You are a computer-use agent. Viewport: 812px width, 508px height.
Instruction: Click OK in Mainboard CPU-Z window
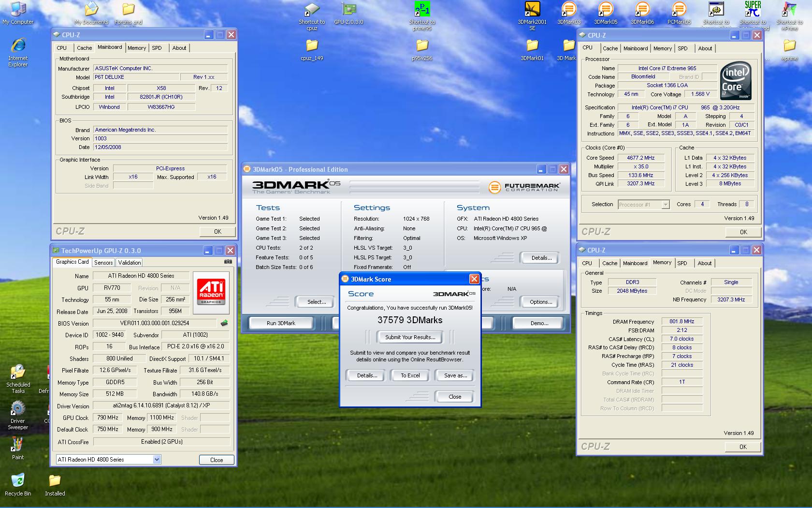pyautogui.click(x=217, y=232)
